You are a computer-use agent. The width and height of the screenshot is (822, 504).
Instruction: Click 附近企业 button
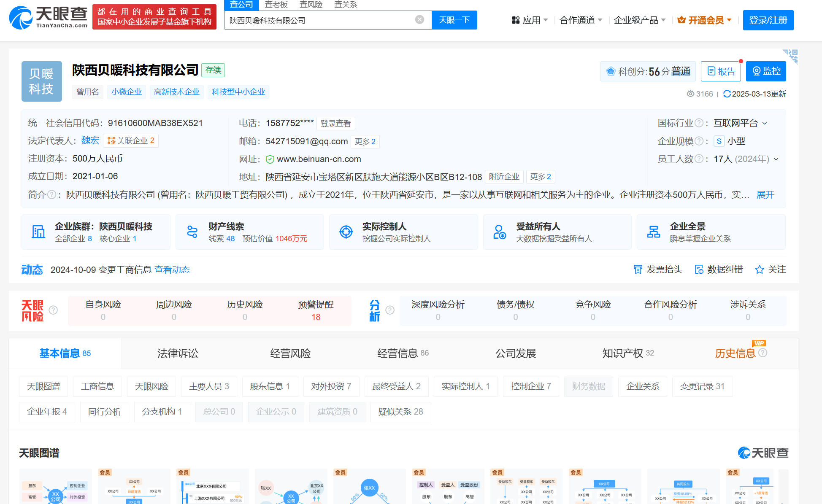click(x=504, y=177)
